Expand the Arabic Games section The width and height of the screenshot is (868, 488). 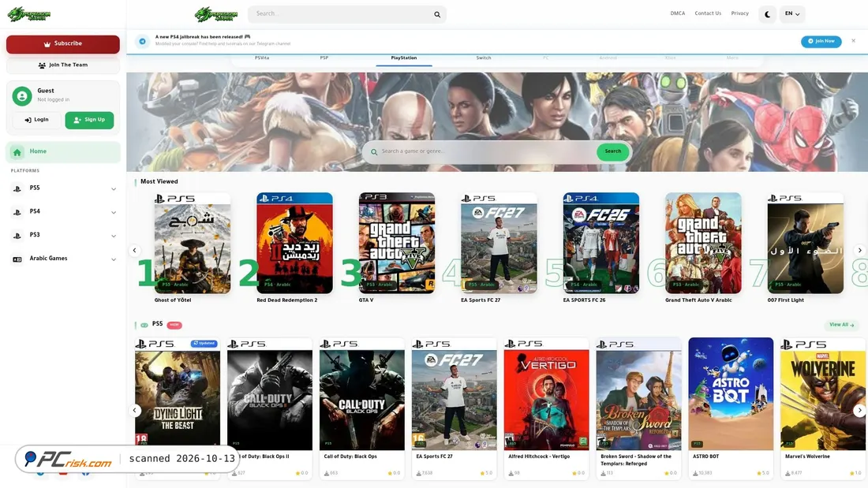pyautogui.click(x=63, y=259)
